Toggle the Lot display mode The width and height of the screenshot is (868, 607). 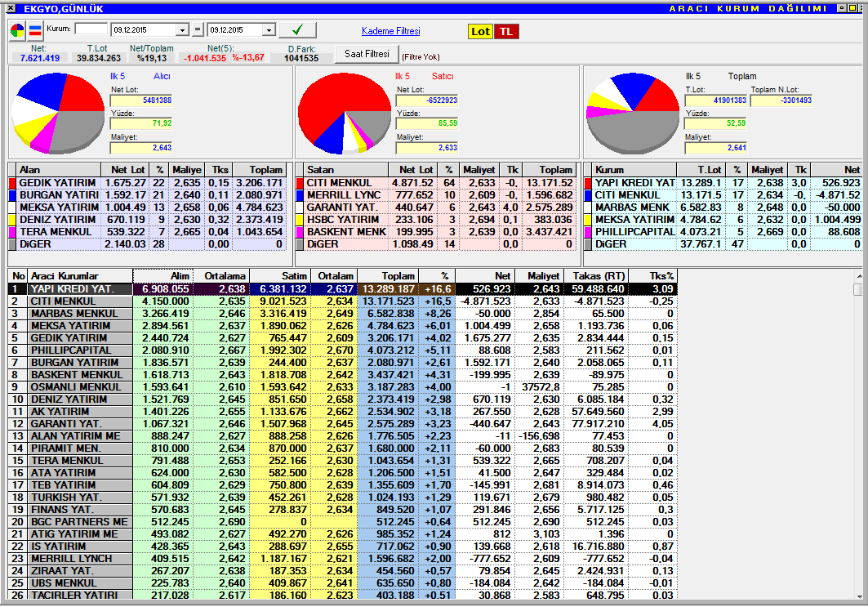(480, 31)
